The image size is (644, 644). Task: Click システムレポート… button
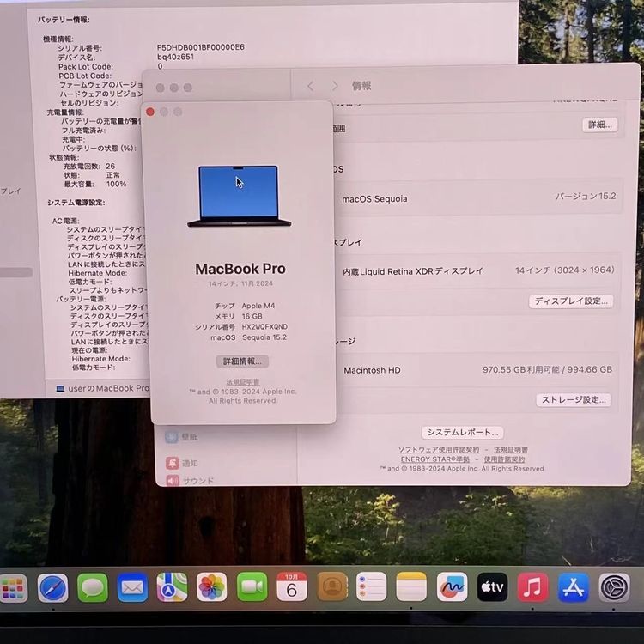[463, 432]
